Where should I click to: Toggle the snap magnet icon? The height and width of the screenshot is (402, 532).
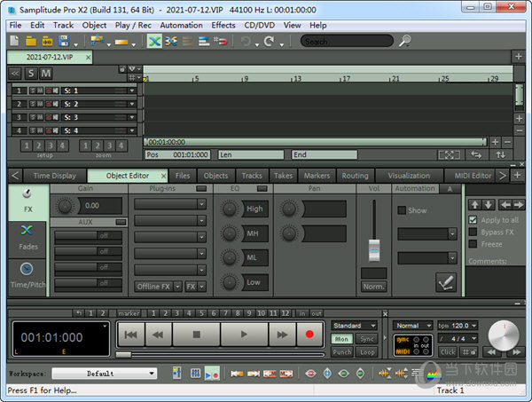point(220,41)
